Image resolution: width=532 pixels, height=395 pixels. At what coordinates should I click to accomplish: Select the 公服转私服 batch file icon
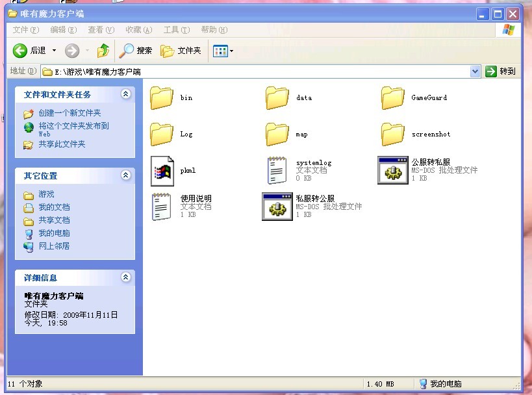pos(393,170)
